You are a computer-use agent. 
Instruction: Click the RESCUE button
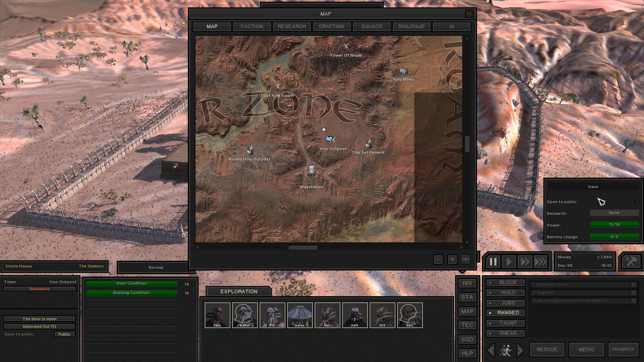click(547, 350)
